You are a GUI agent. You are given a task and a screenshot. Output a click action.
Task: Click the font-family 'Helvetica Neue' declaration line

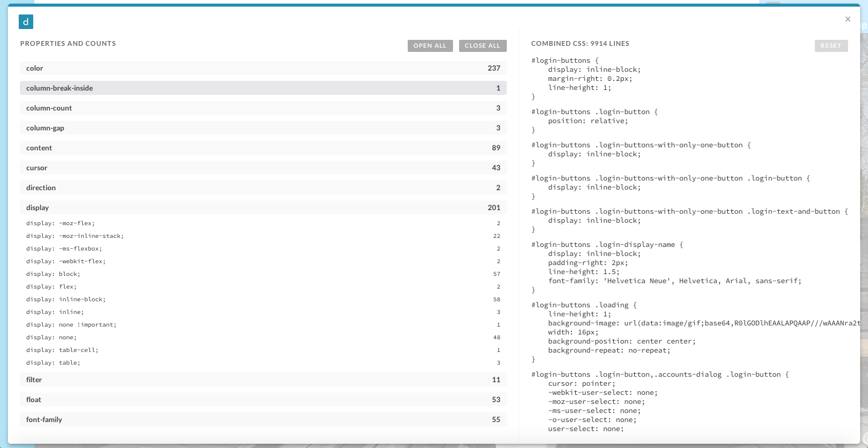[x=675, y=281]
